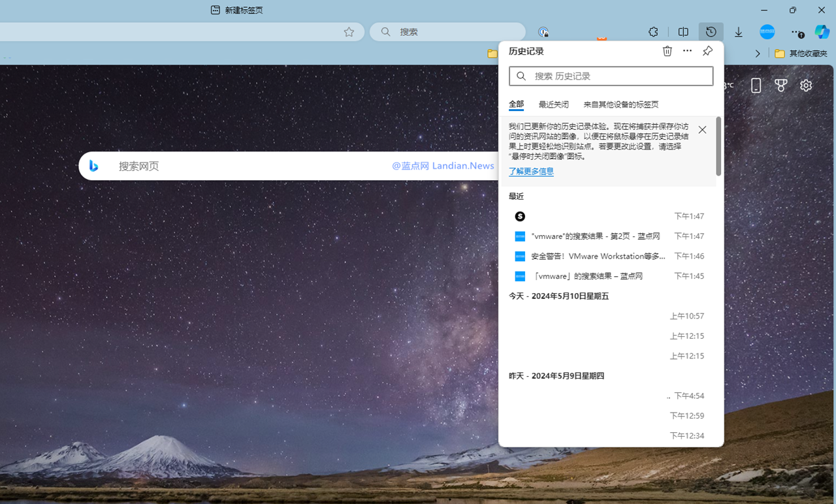Open page settings gear on new tab page
Viewport: 836px width, 504px height.
coord(806,86)
